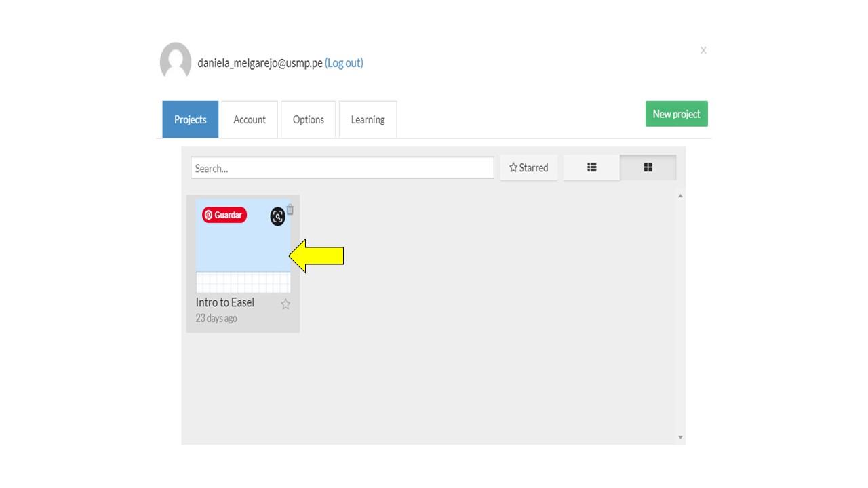Click the user avatar icon

coord(176,61)
